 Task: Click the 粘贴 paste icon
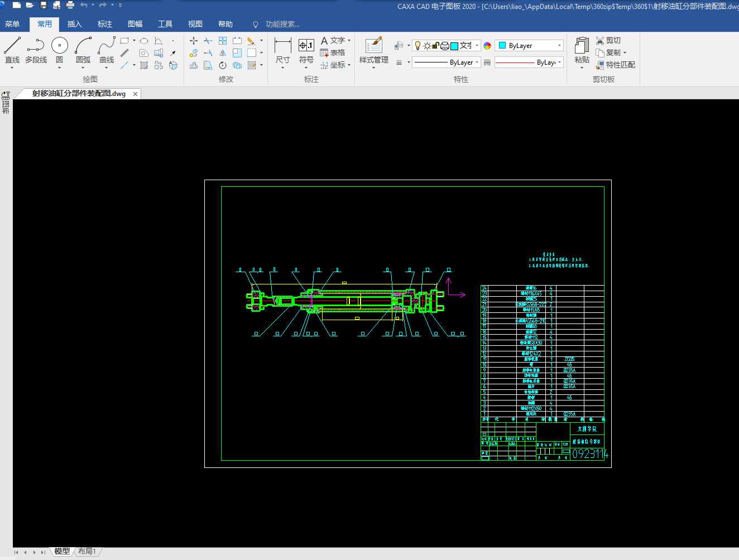(582, 46)
